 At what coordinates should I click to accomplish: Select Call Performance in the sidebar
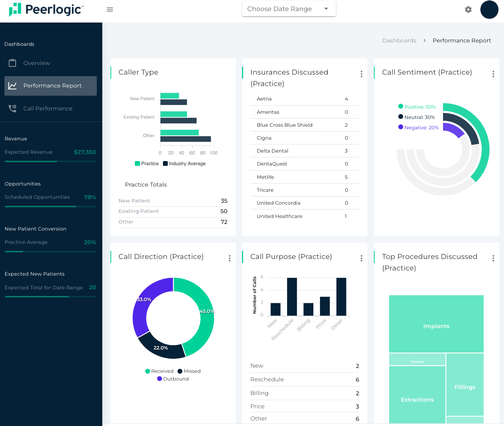tap(48, 108)
